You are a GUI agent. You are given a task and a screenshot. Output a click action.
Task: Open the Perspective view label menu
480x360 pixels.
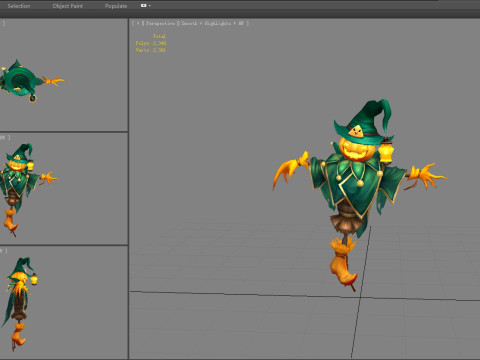pyautogui.click(x=160, y=23)
